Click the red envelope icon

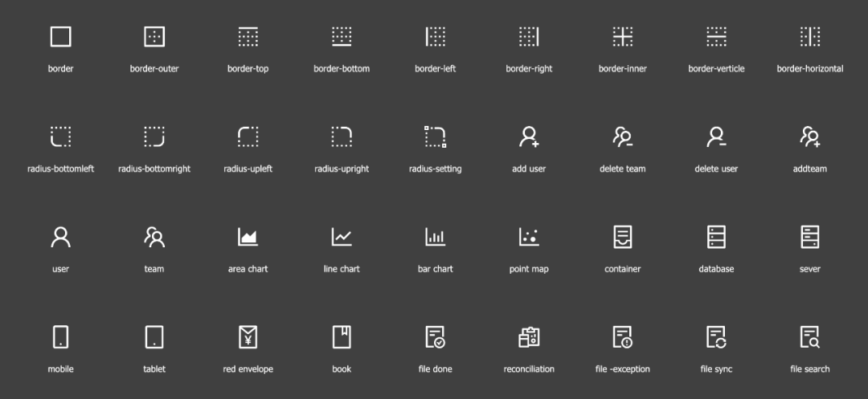[x=248, y=336]
